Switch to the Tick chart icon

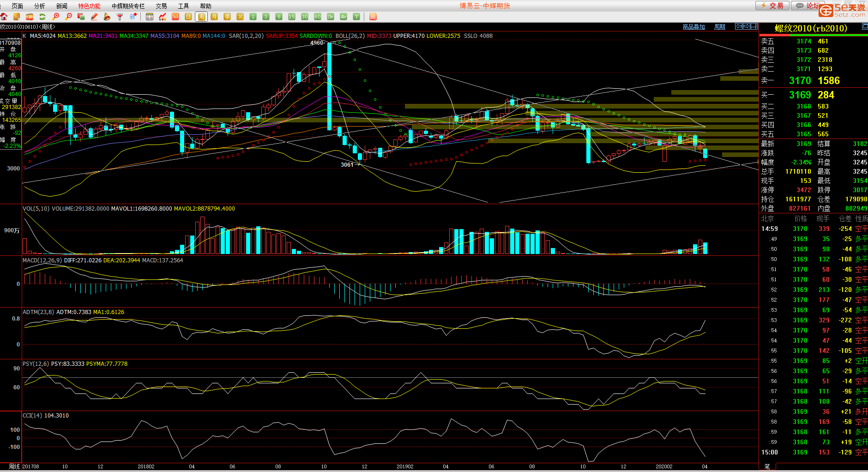[175, 17]
